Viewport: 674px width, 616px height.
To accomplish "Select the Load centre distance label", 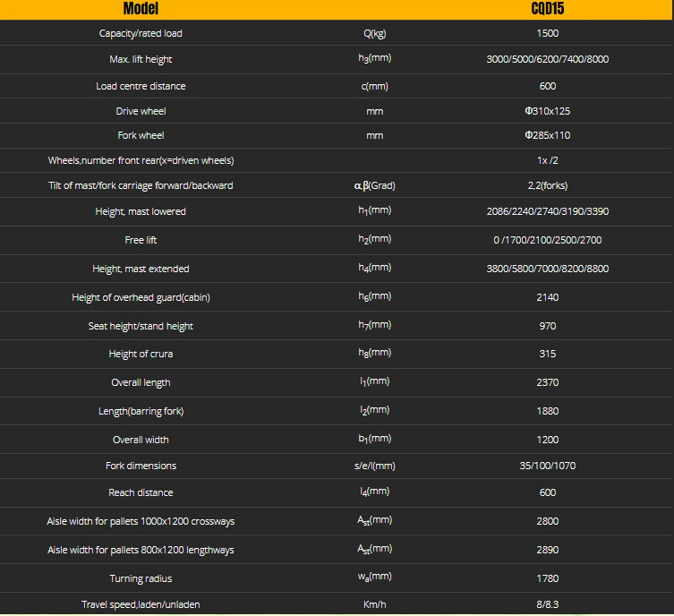I will (x=141, y=86).
